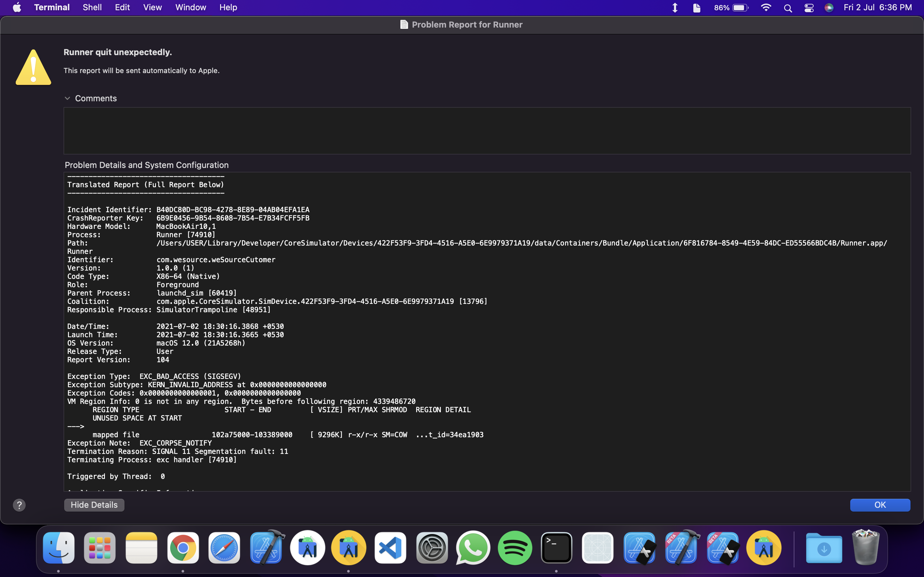Collapse the Comments section
924x577 pixels.
(68, 98)
